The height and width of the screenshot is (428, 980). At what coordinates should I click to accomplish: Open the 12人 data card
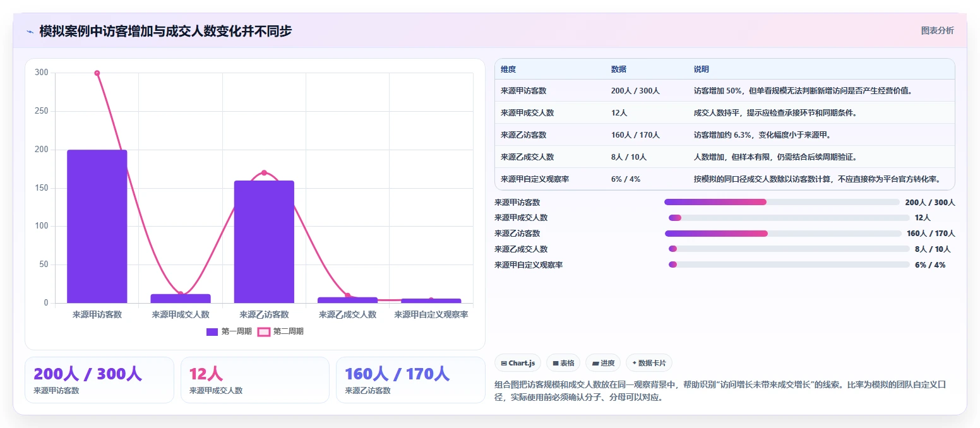[255, 380]
